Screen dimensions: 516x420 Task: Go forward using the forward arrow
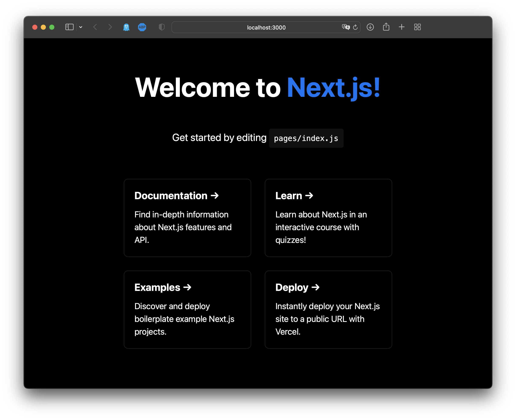110,27
